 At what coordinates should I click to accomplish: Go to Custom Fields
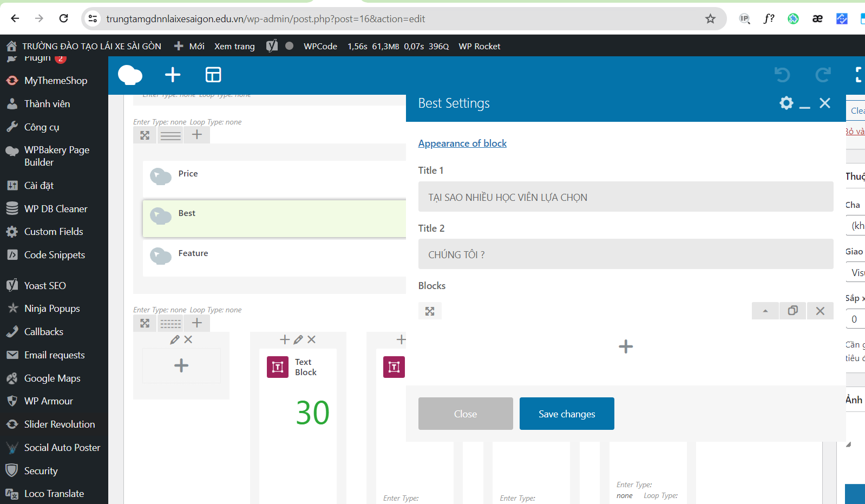(x=54, y=232)
